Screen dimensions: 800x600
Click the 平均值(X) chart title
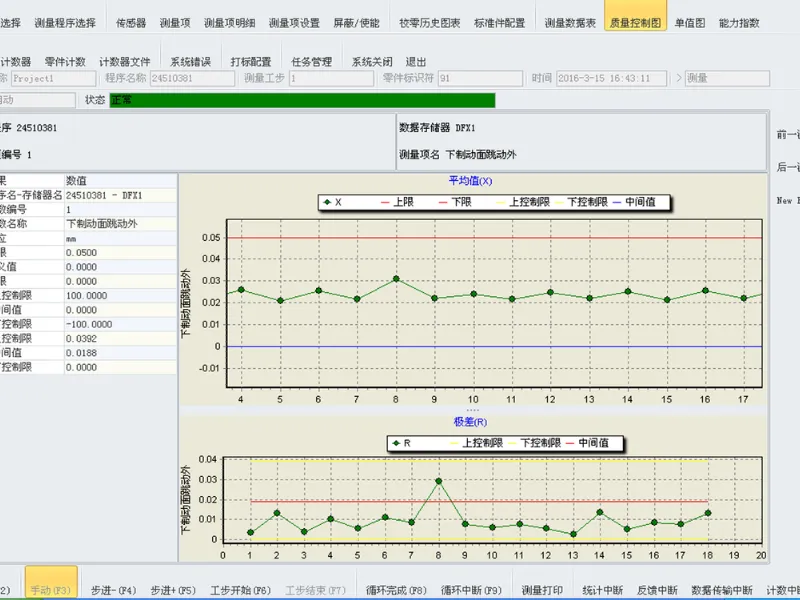[470, 181]
